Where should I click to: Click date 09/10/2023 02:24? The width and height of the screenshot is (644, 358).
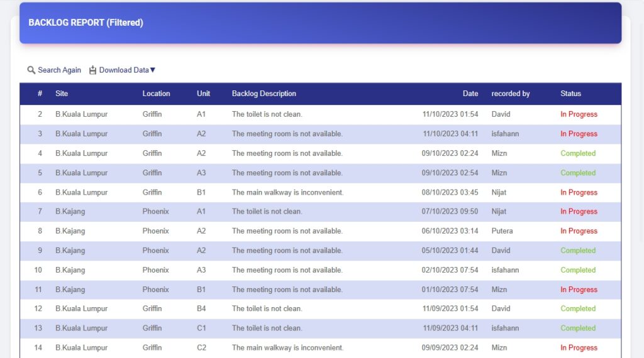point(450,153)
